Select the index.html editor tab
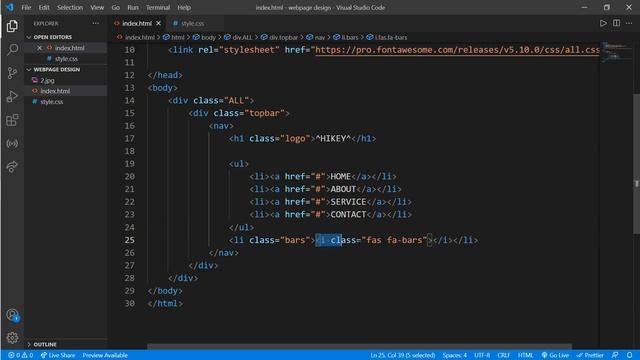Screen dimensions: 640x360 pyautogui.click(x=137, y=23)
